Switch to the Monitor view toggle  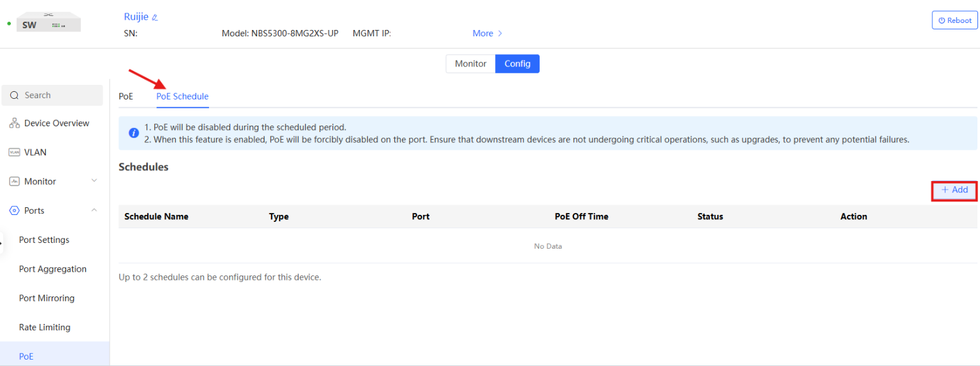(470, 64)
